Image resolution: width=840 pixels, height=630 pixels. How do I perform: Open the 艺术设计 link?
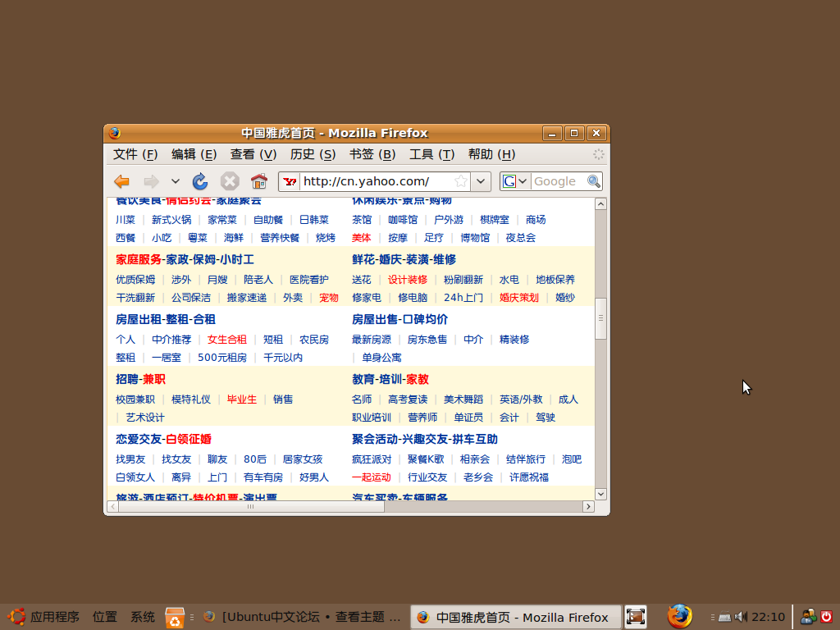tap(145, 418)
